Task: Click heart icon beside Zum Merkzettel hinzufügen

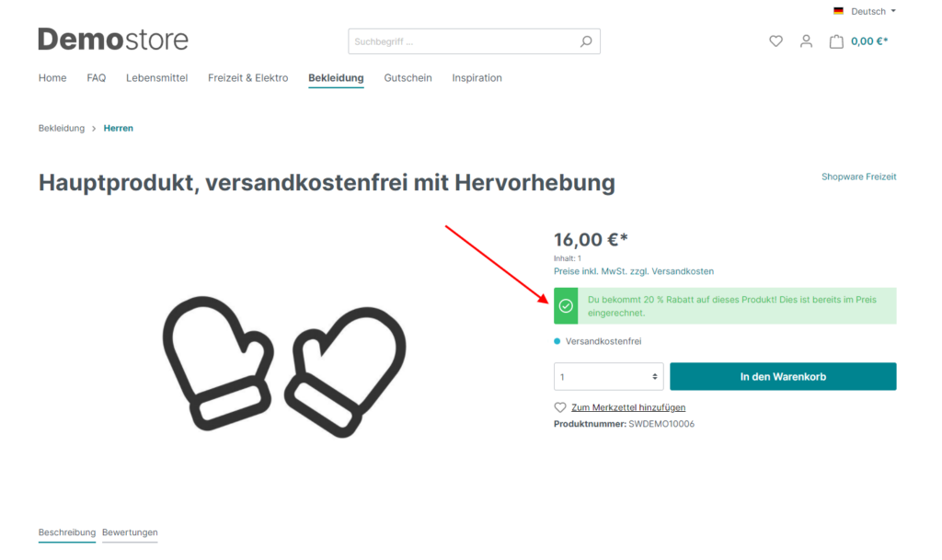Action: (560, 407)
